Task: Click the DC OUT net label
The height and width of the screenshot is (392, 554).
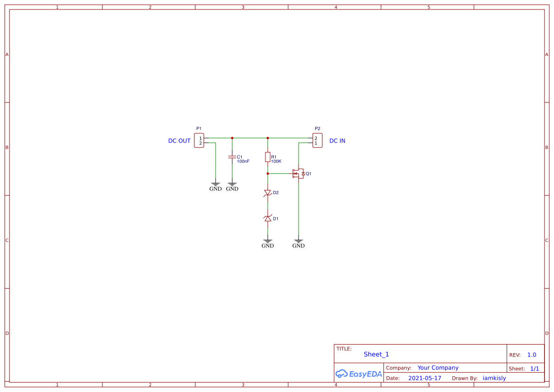Action: click(x=179, y=141)
